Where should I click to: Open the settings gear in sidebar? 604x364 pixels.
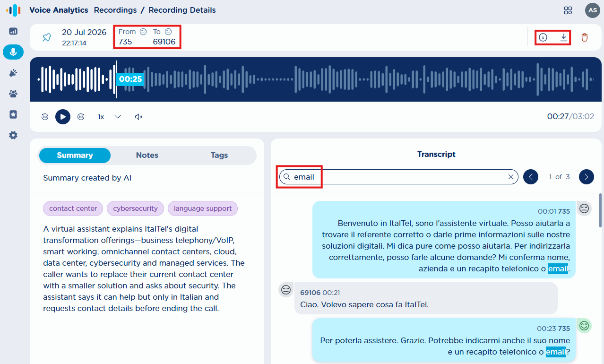[13, 135]
